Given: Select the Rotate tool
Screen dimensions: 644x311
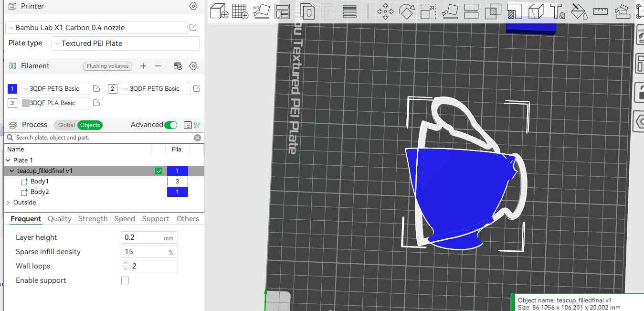Looking at the screenshot, I should point(406,11).
